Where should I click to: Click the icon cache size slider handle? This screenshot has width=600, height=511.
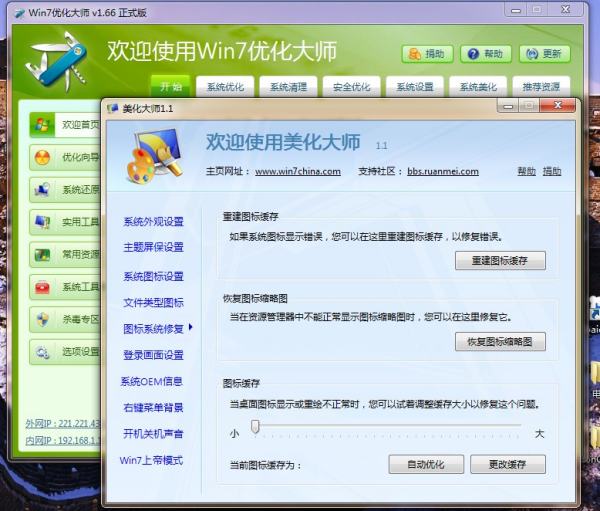pos(255,426)
